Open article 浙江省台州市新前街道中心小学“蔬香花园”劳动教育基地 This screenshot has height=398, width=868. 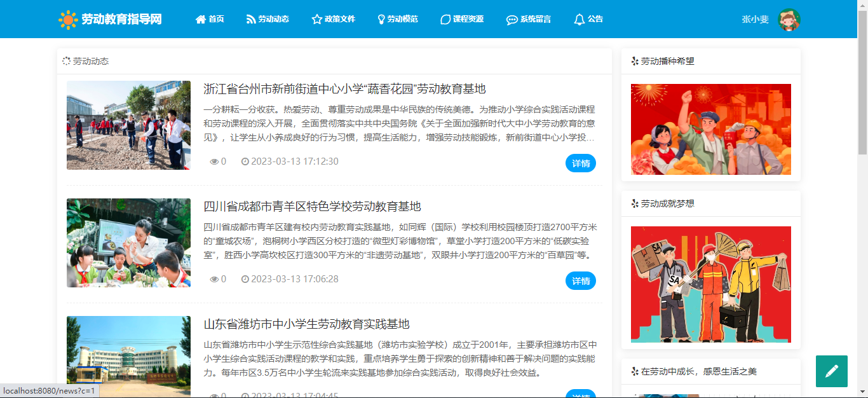click(345, 89)
